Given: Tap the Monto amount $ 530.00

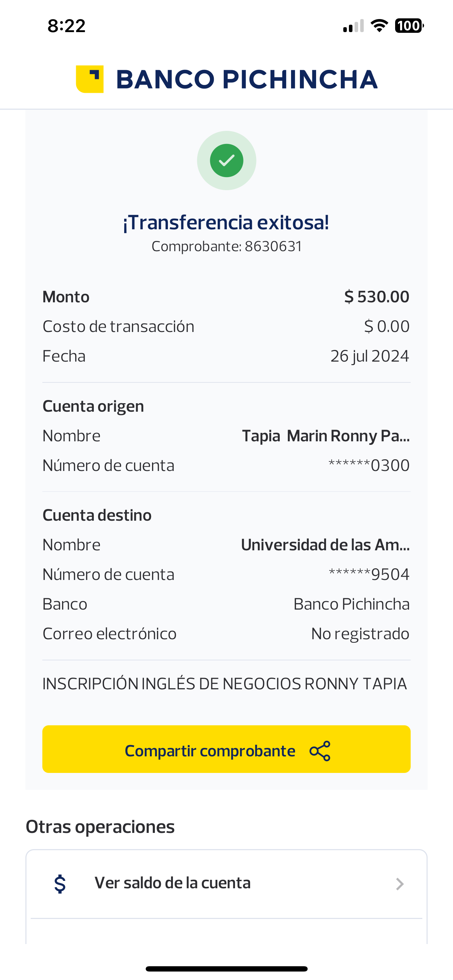Looking at the screenshot, I should tap(376, 297).
